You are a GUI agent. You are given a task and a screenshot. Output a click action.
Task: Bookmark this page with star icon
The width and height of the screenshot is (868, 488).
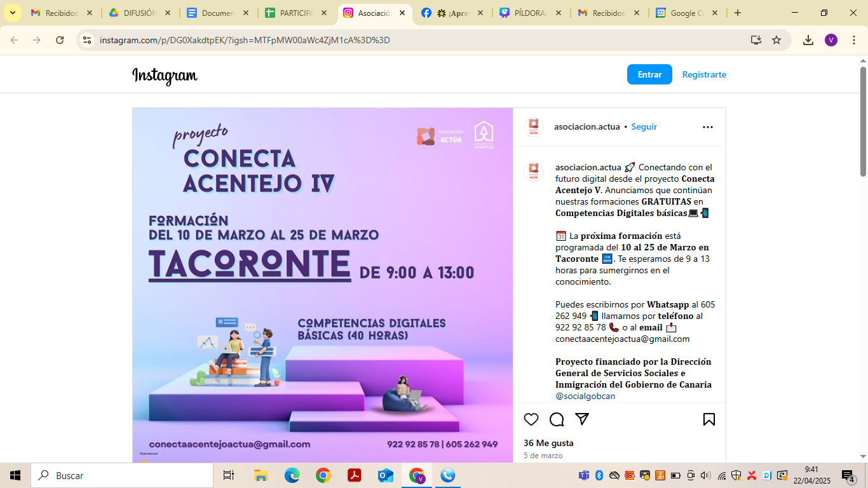(776, 40)
